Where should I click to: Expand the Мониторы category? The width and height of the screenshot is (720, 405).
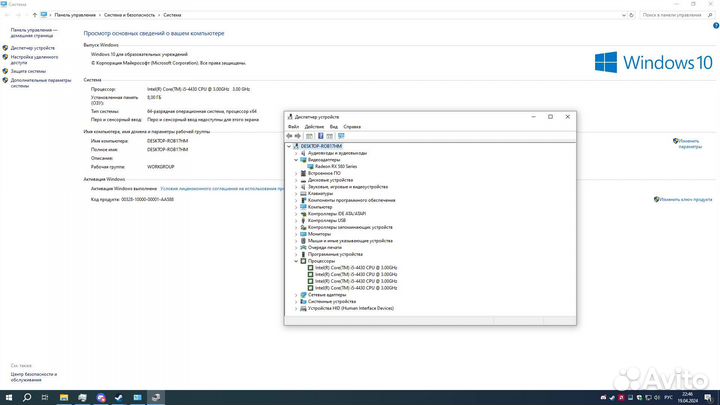coord(296,234)
